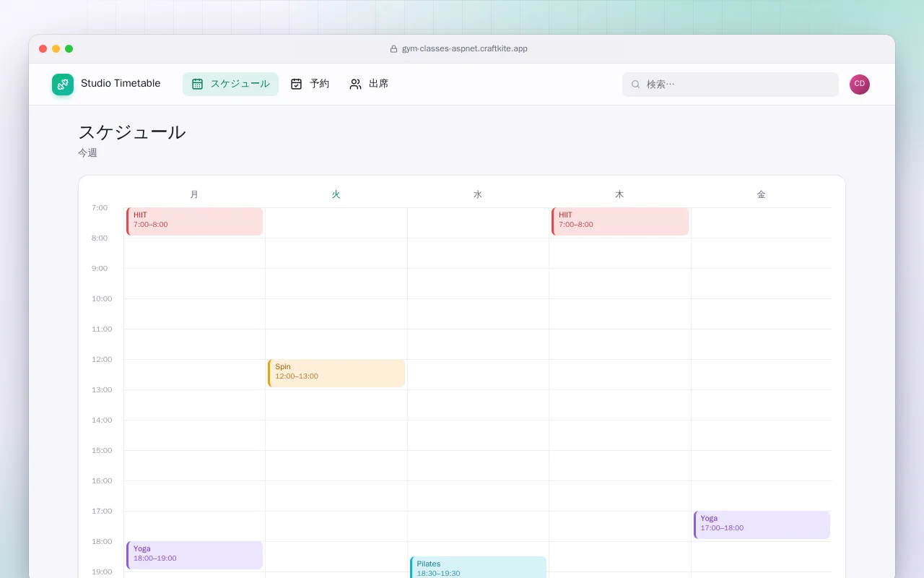The image size is (924, 578).
Task: Click the 火 day column header
Action: (336, 194)
